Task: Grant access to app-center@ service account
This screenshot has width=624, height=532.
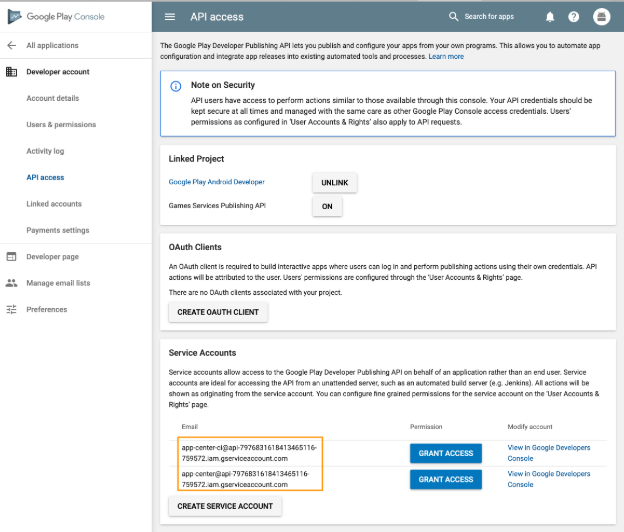Action: [x=446, y=479]
